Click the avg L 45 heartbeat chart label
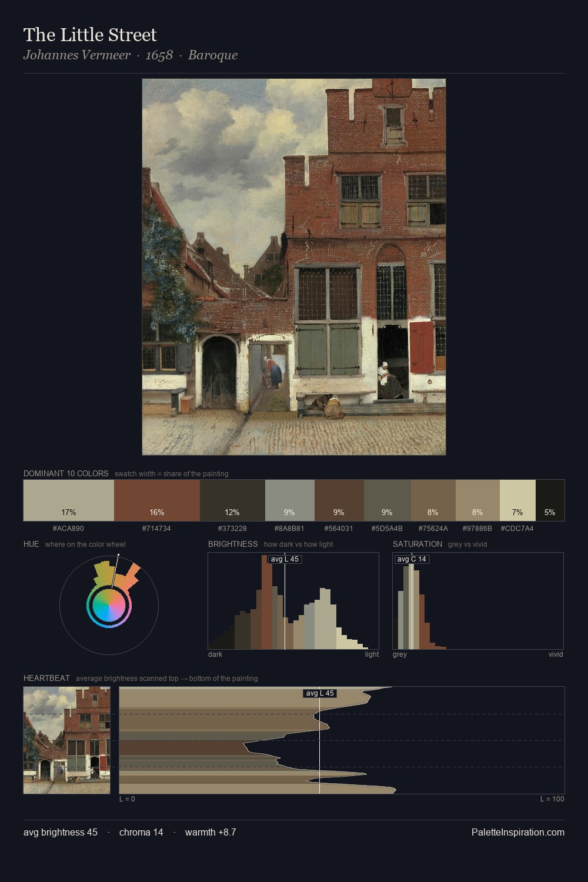Image resolution: width=588 pixels, height=882 pixels. (x=320, y=693)
